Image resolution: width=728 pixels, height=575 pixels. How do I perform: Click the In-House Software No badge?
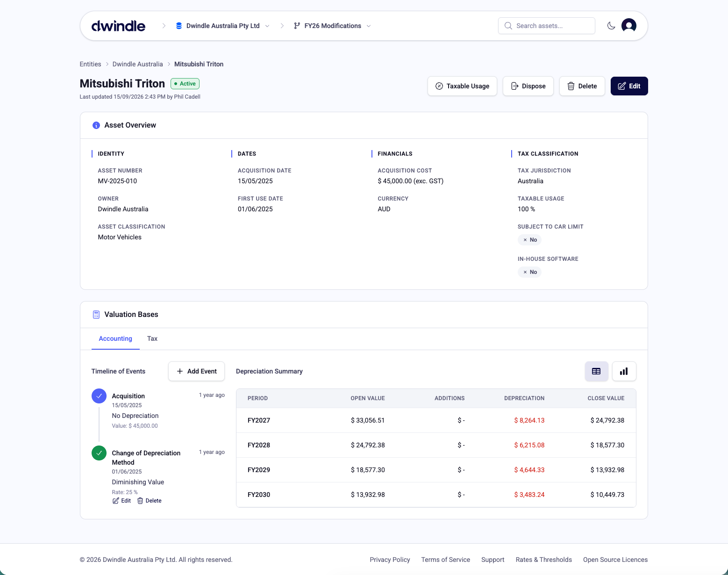529,272
